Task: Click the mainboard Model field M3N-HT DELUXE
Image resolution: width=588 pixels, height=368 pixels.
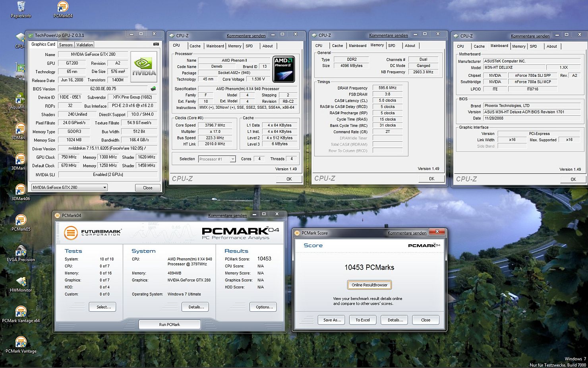Action: click(x=514, y=68)
